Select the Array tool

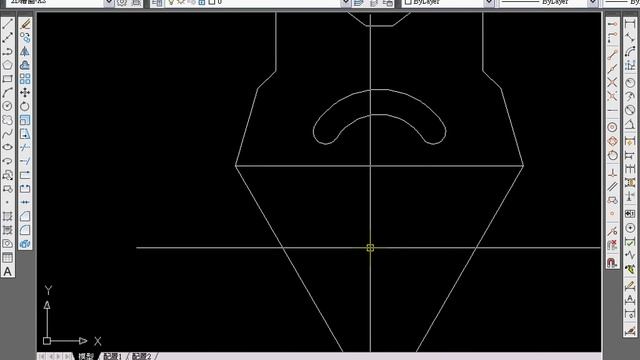(25, 79)
